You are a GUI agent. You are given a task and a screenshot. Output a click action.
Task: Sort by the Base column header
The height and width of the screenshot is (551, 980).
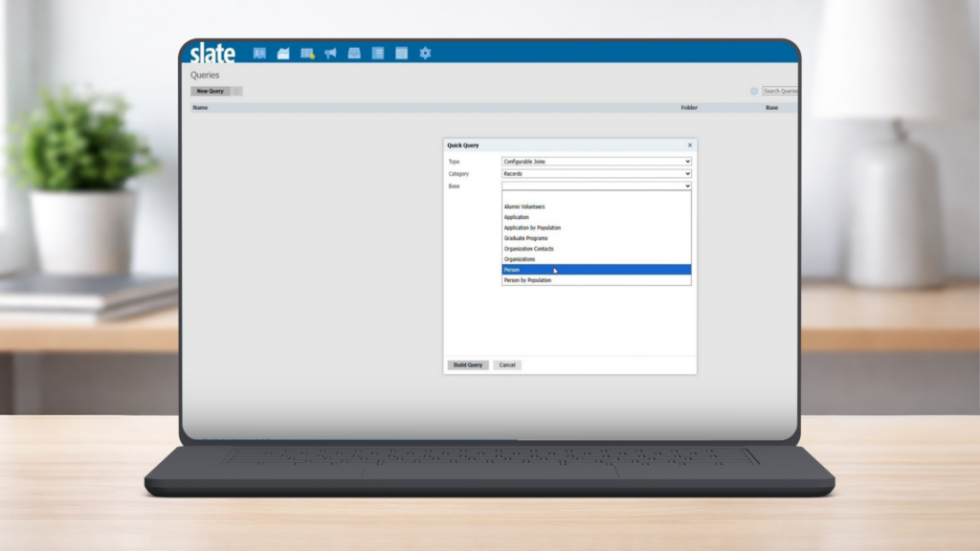(772, 107)
